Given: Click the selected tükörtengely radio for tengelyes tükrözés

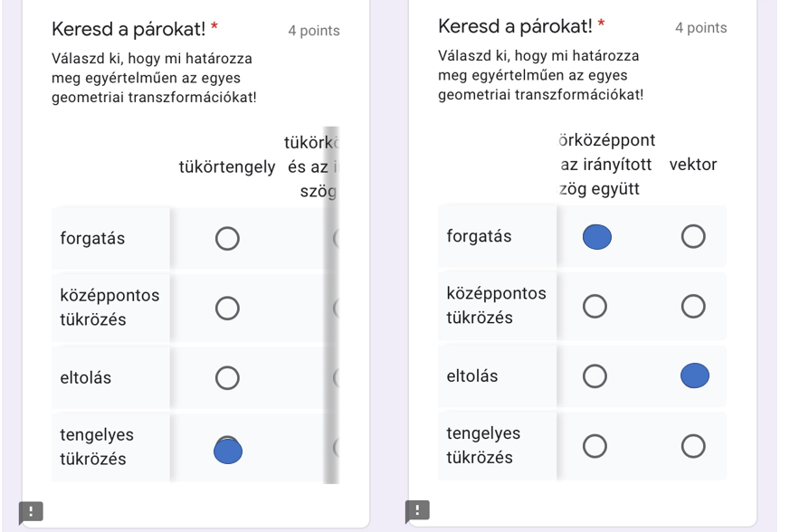Looking at the screenshot, I should pos(228,450).
